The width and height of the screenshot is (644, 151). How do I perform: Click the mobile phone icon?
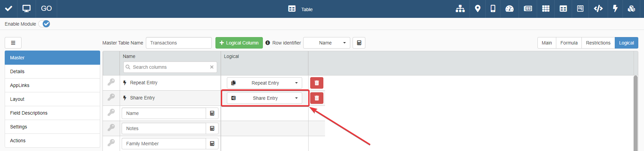tap(493, 9)
